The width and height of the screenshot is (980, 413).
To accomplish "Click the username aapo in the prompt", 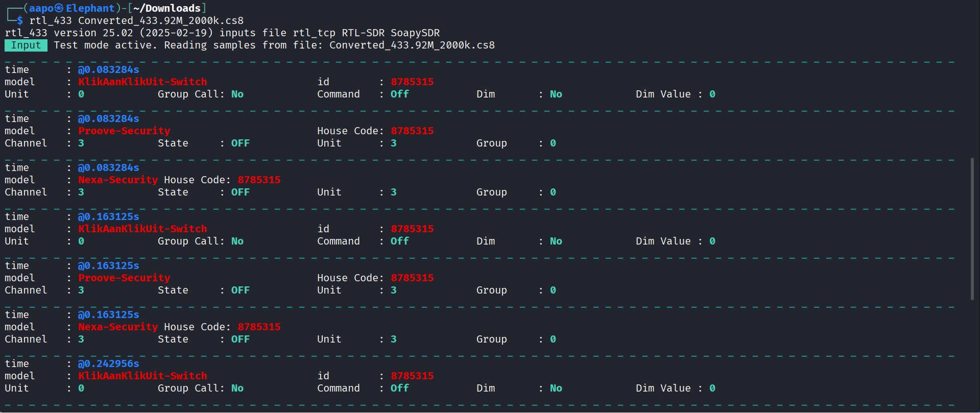I will (x=41, y=8).
